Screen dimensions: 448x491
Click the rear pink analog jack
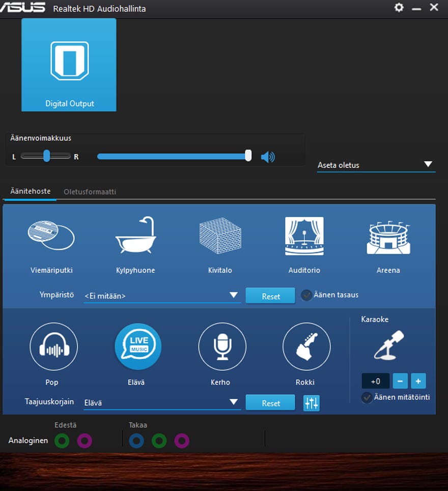[x=182, y=441]
